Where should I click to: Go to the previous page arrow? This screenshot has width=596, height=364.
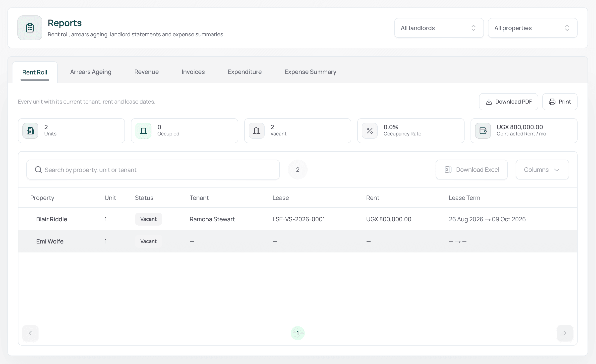pos(30,333)
